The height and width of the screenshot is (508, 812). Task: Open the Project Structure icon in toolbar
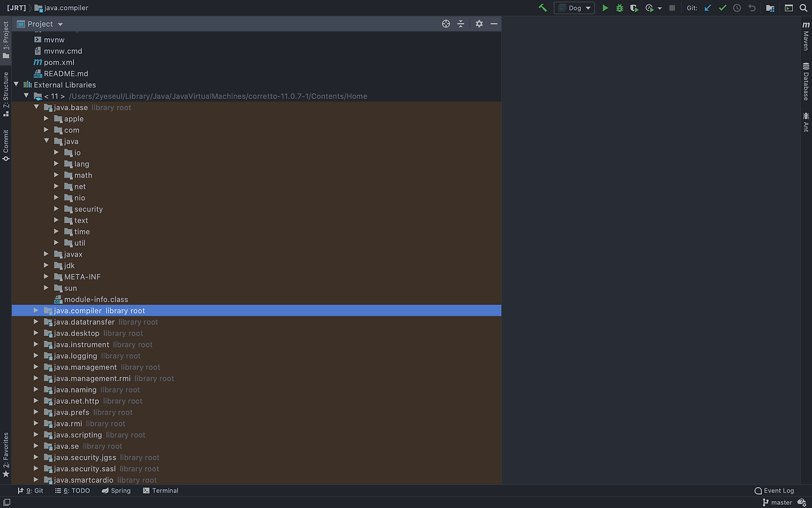click(x=770, y=8)
